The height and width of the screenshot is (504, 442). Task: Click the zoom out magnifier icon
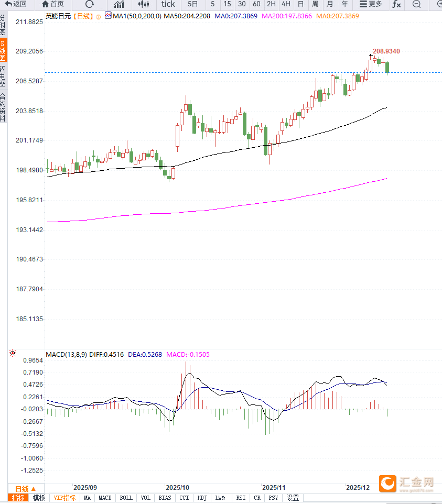click(416, 4)
